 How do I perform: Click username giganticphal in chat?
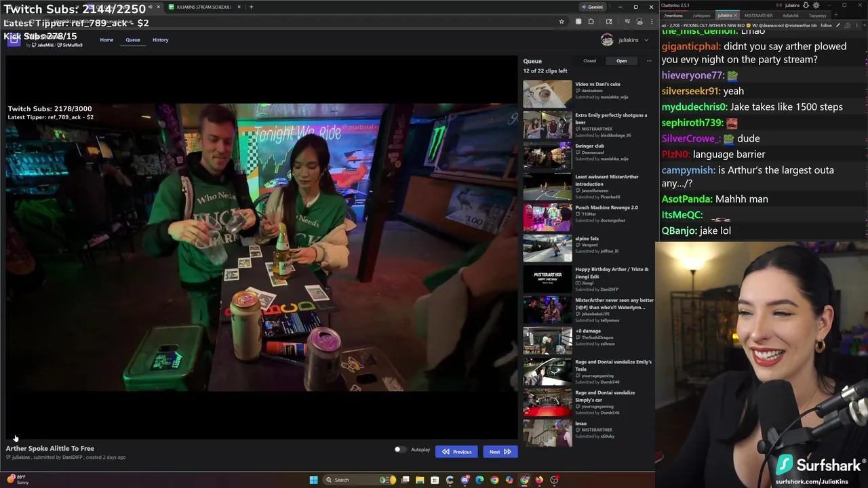point(690,46)
